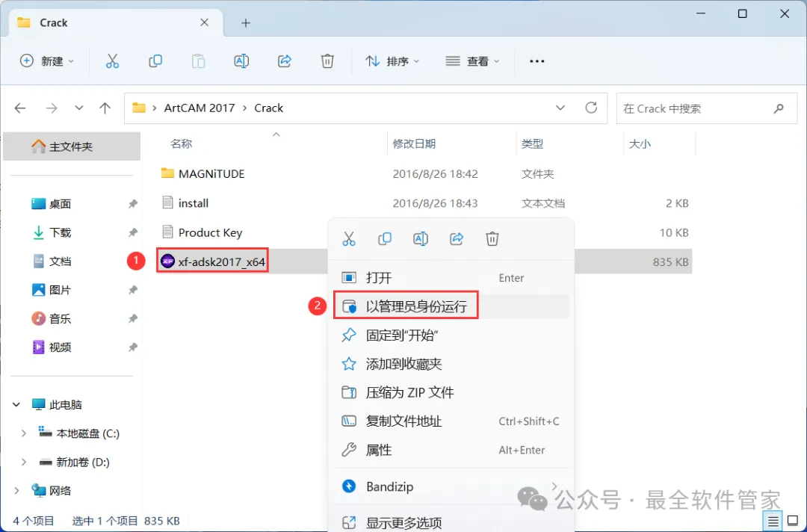Open the 排序 (Sort) dropdown
This screenshot has height=532, width=807.
point(392,61)
